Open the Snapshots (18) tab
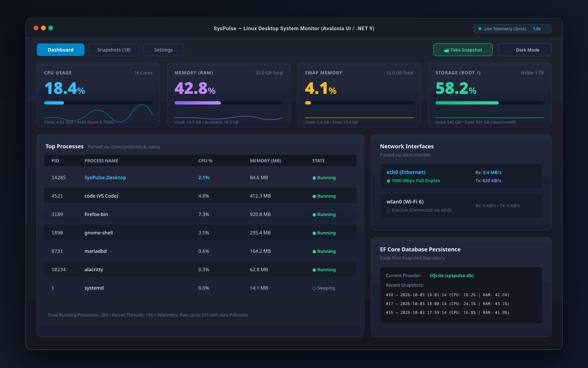This screenshot has height=368, width=588. (x=114, y=50)
